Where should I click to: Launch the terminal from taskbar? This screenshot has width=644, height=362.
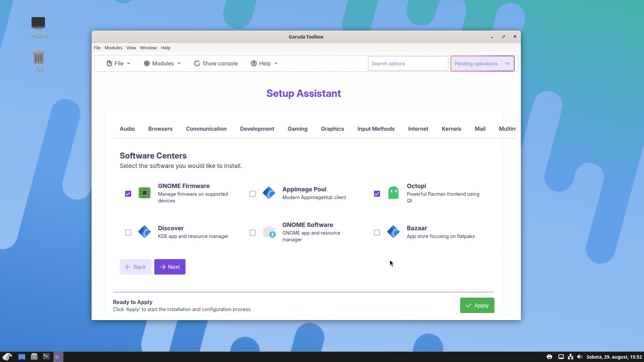[x=46, y=357]
